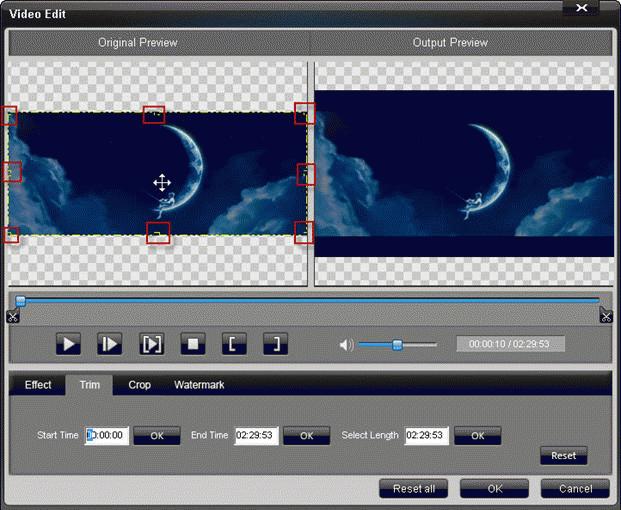
Task: Click the top-center crop handle
Action: point(154,115)
